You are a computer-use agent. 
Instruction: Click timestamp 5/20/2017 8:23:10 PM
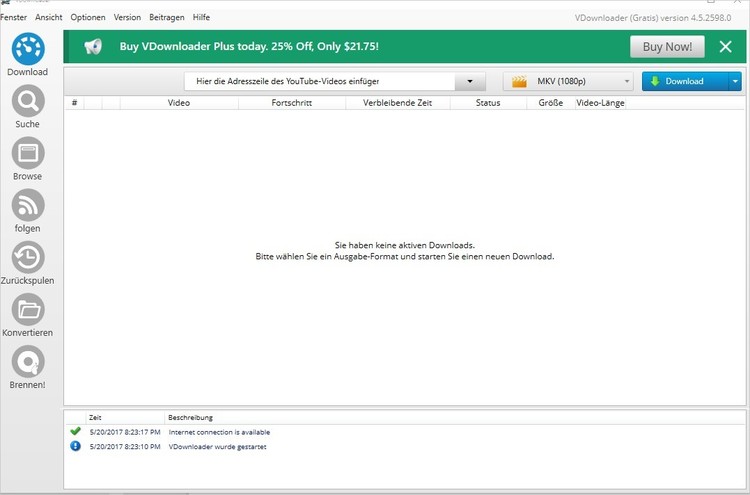pos(125,447)
